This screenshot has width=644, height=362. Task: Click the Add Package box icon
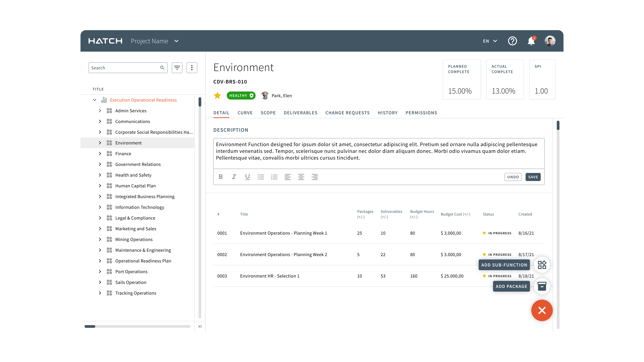[x=542, y=286]
